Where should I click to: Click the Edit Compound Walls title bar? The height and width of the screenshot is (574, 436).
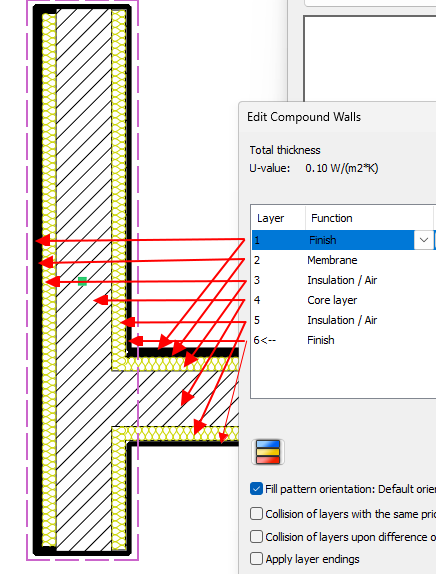[338, 117]
